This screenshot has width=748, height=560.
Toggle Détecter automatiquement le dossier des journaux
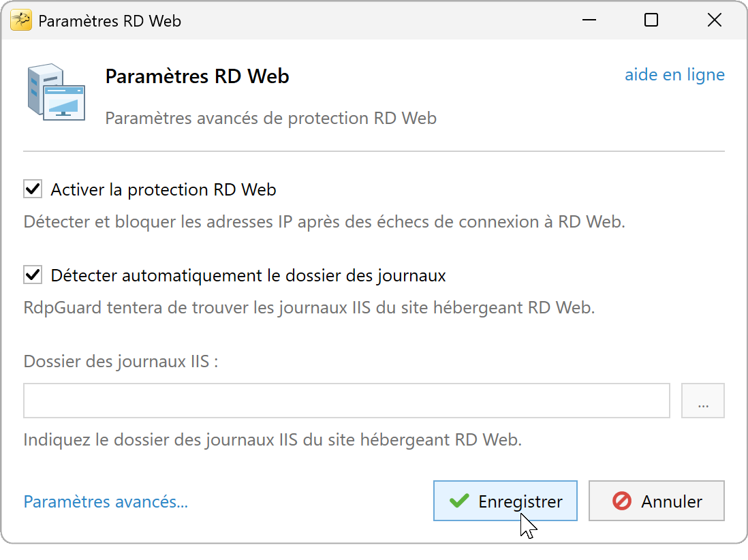(x=33, y=275)
